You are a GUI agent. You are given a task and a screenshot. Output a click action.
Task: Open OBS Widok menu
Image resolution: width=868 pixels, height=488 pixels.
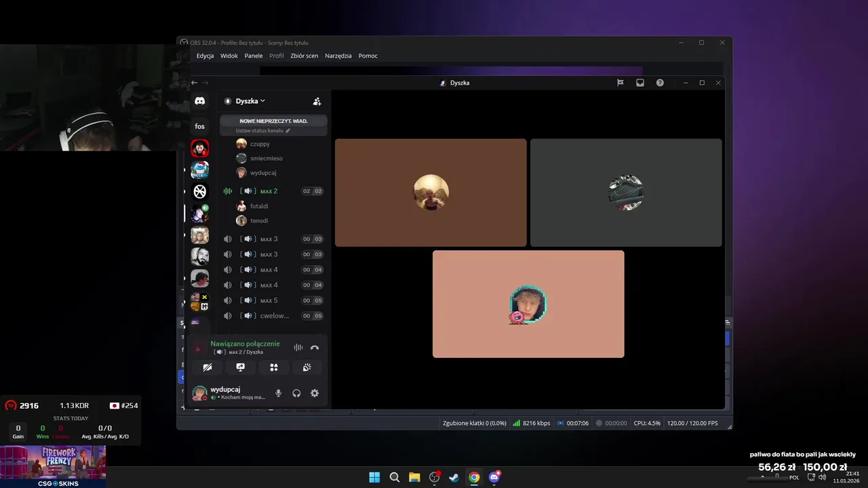pos(229,56)
